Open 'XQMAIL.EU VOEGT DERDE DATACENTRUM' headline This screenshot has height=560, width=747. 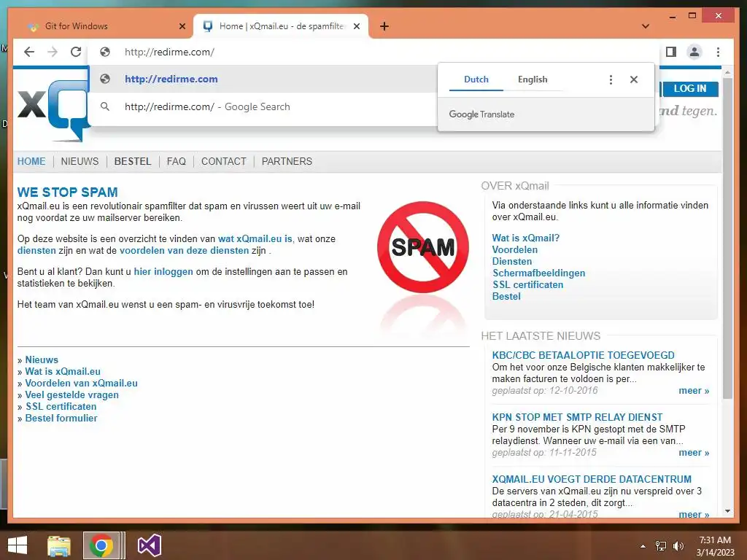[592, 479]
